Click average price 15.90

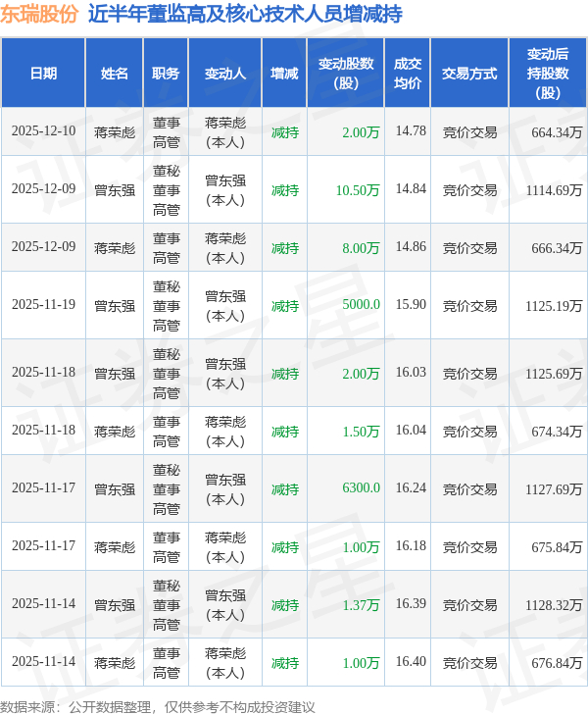[411, 305]
